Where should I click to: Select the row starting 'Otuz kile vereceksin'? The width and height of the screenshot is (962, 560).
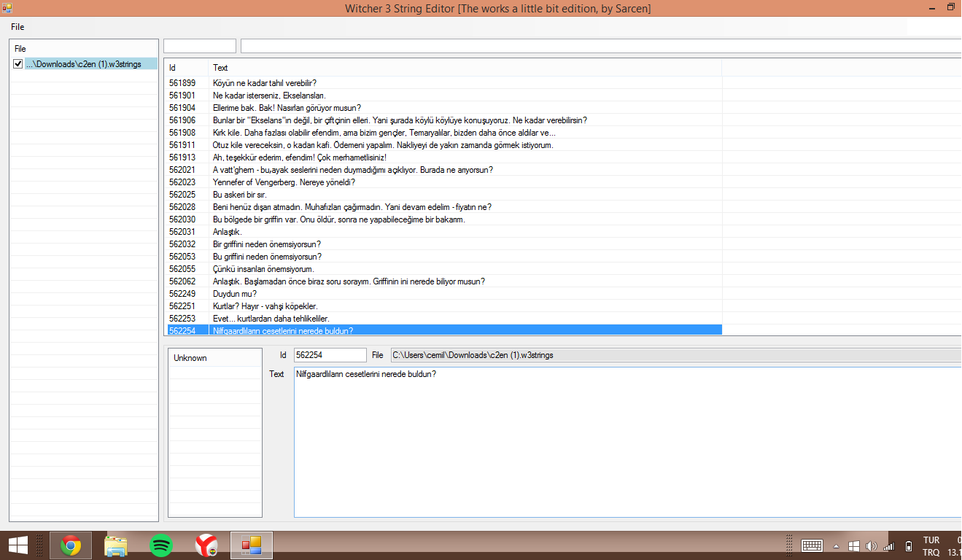point(443,145)
